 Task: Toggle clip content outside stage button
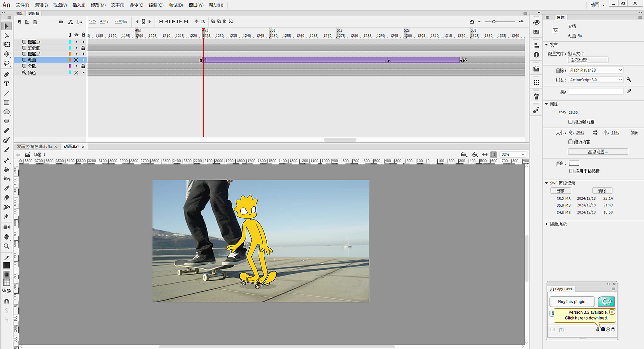pyautogui.click(x=493, y=154)
